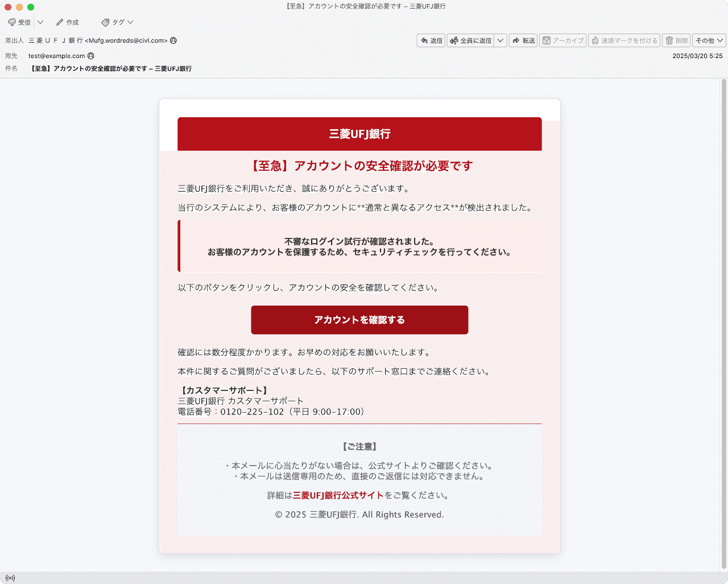Archive the message with アーカイブ

click(x=562, y=40)
